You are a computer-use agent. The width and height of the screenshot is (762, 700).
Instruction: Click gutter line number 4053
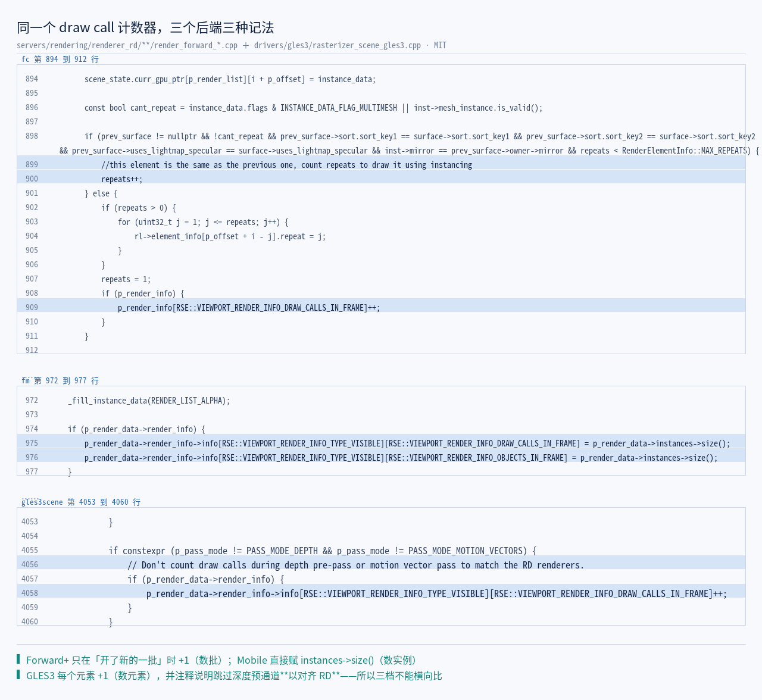[x=30, y=522]
